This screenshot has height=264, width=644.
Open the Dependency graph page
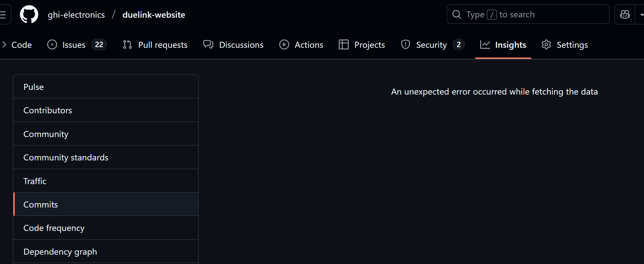pos(60,252)
